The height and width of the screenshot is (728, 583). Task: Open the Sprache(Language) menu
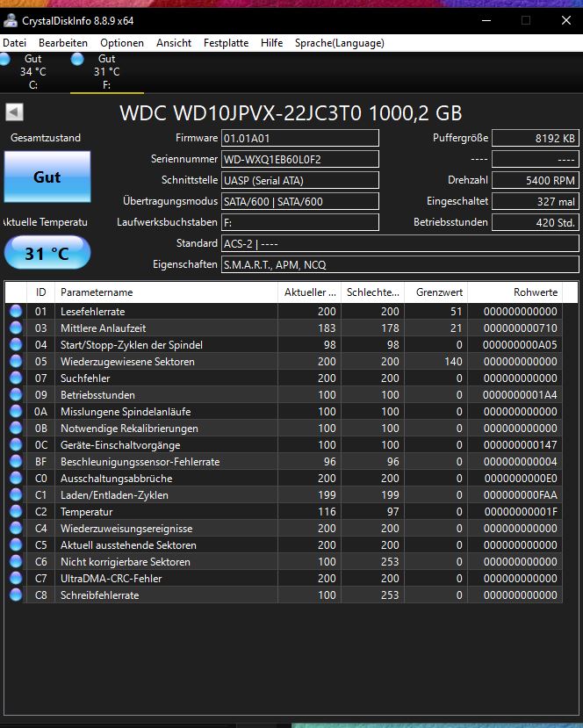pyautogui.click(x=339, y=43)
